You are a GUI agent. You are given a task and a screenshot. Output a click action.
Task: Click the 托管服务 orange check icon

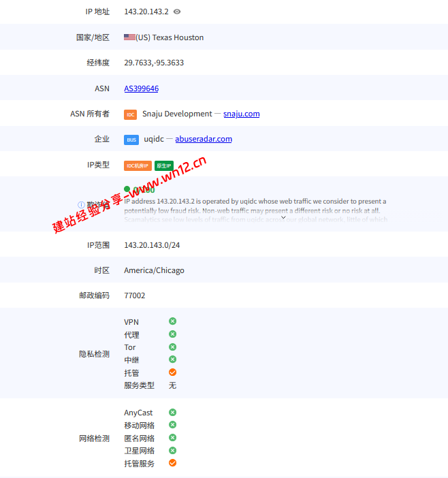(x=172, y=463)
